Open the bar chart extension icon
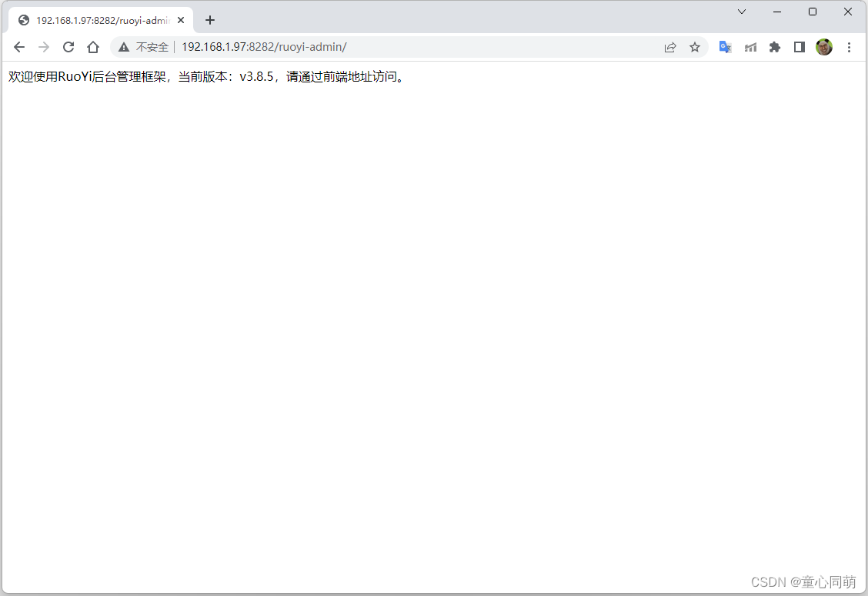The width and height of the screenshot is (868, 596). [750, 47]
